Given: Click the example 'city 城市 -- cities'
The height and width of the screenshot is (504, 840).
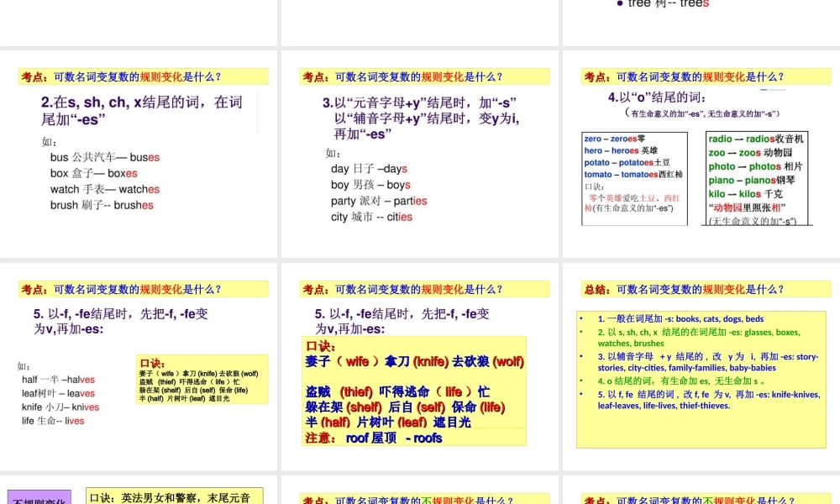Looking at the screenshot, I should 371,217.
